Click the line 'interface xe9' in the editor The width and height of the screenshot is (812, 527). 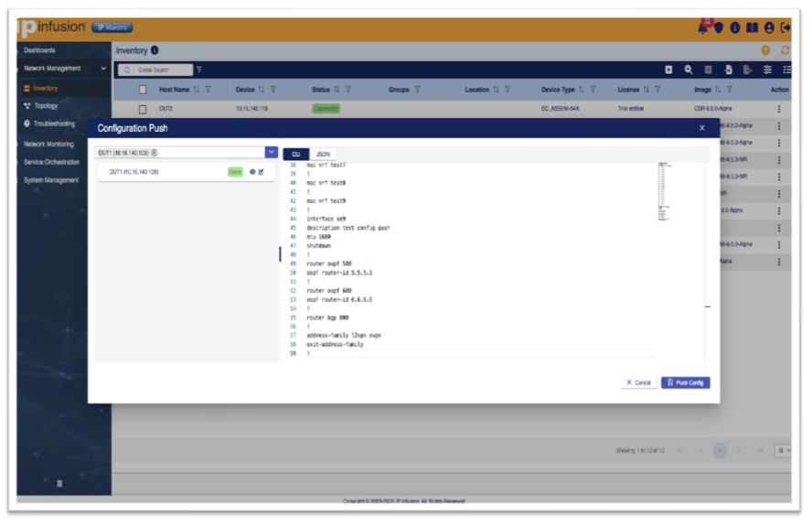click(326, 219)
